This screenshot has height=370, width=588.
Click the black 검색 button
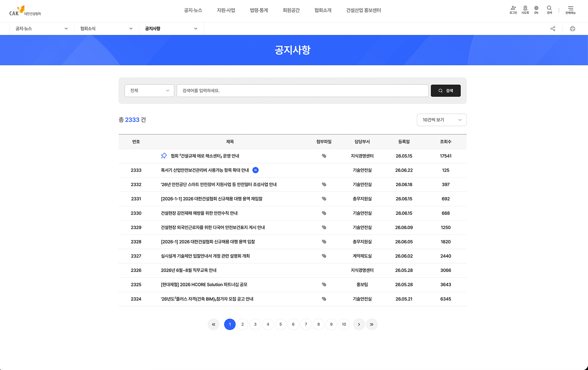tap(446, 91)
